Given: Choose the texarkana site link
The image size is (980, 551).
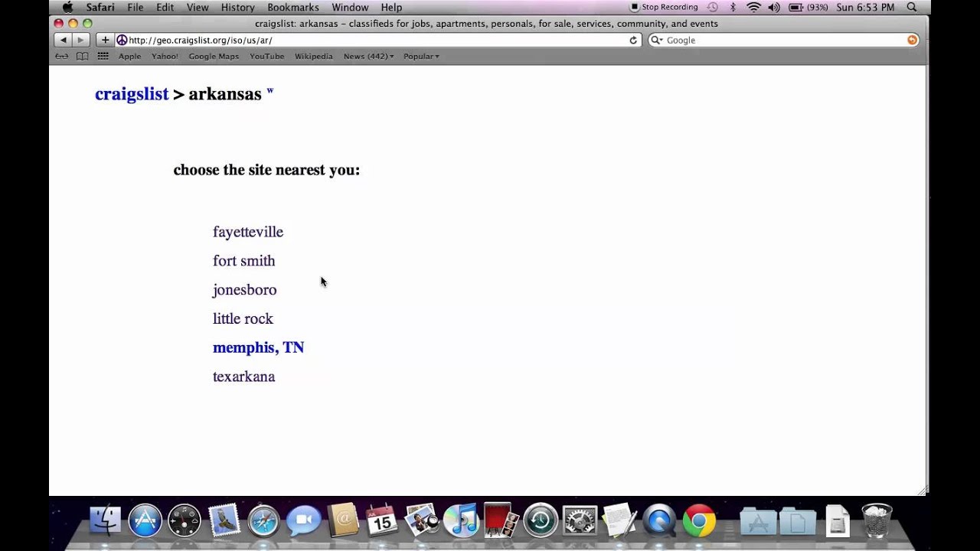Looking at the screenshot, I should (243, 377).
